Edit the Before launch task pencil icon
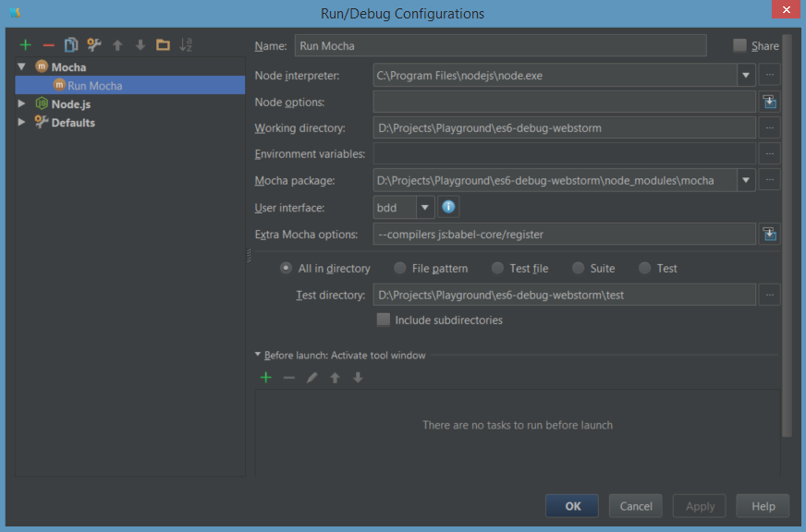Image resolution: width=806 pixels, height=532 pixels. 311,378
